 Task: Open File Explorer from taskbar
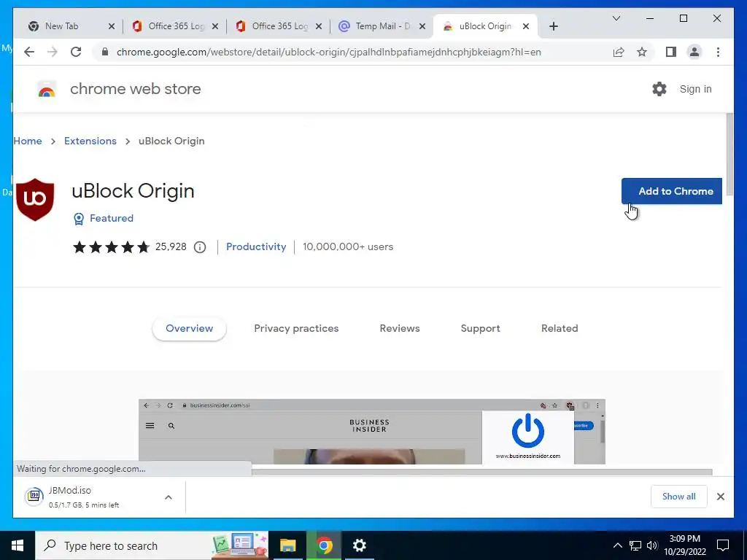point(287,545)
